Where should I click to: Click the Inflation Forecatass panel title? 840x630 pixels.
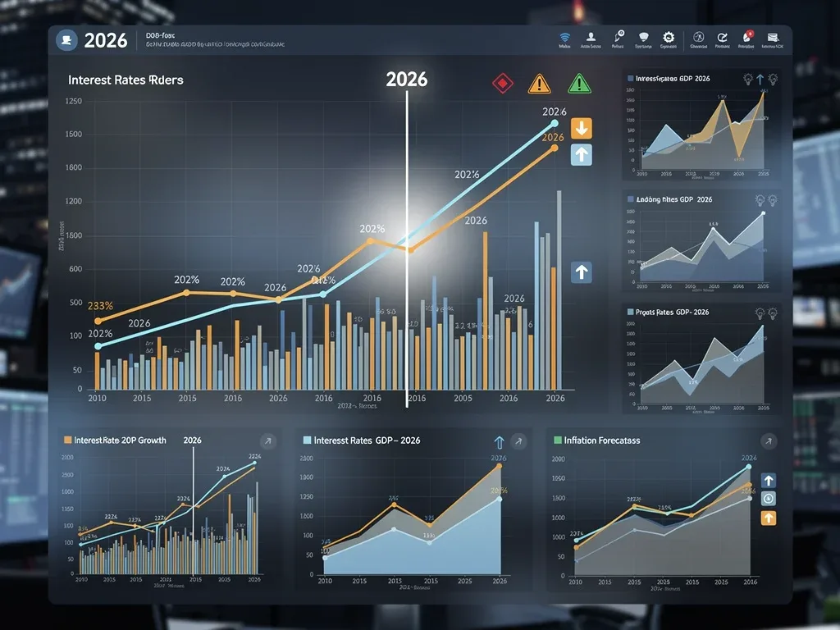(601, 441)
